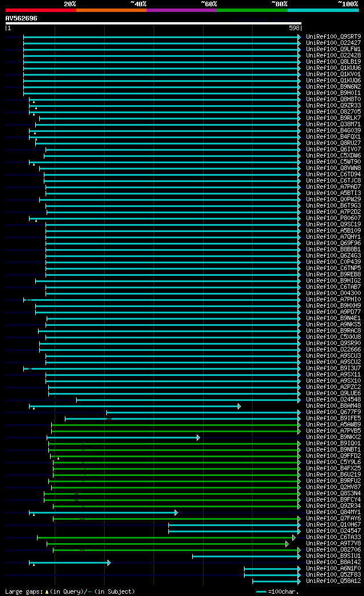Image resolution: width=364 pixels, height=596 pixels.
Task: Open hit UniRef100_O22428
Action: pos(334,56)
